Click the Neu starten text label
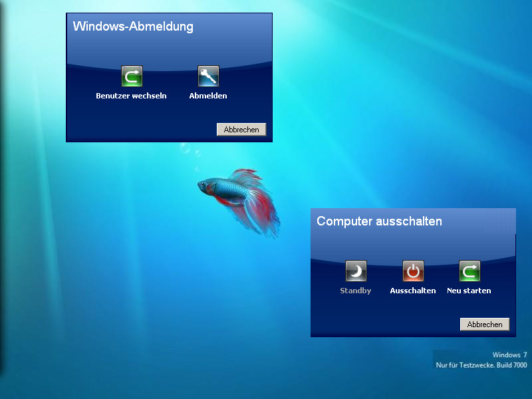 (469, 290)
